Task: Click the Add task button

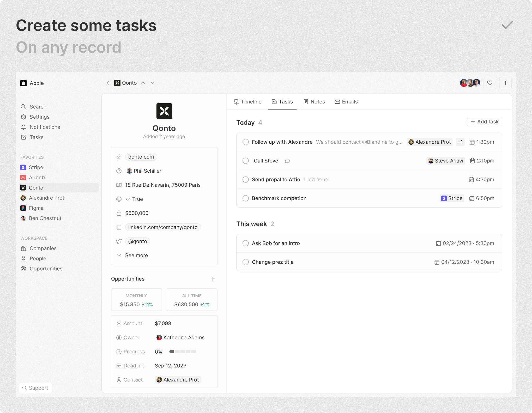Action: 484,122
